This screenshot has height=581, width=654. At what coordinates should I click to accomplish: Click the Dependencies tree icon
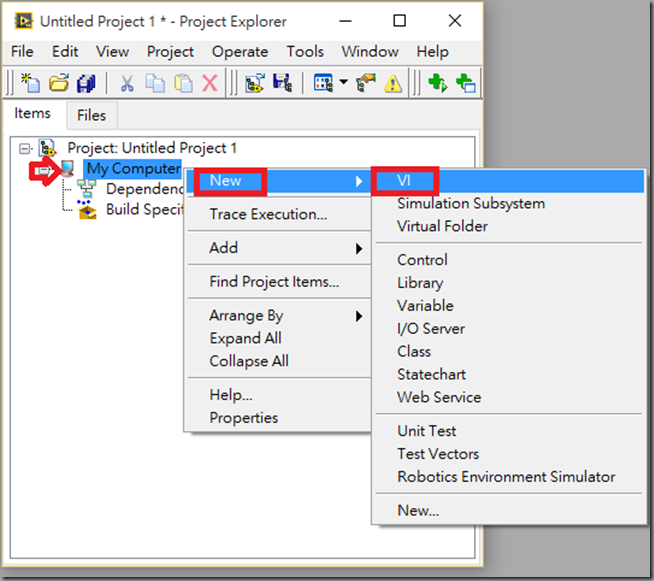coord(87,189)
